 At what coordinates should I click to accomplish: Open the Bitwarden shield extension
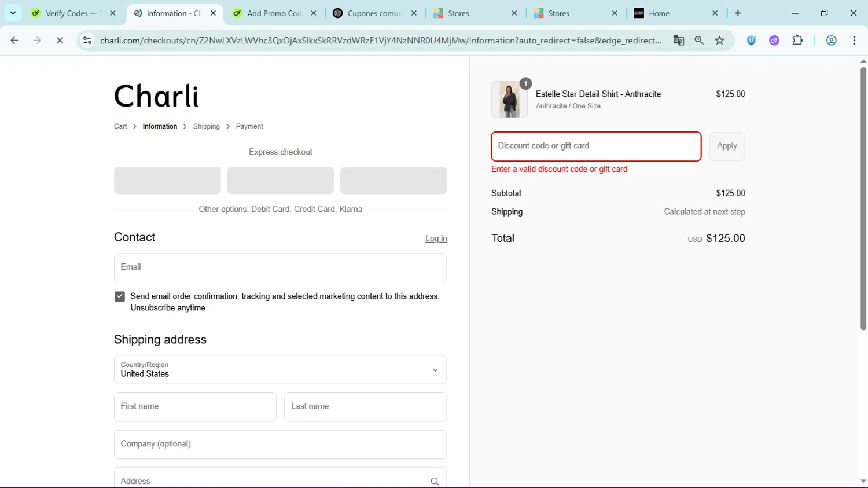pos(751,40)
